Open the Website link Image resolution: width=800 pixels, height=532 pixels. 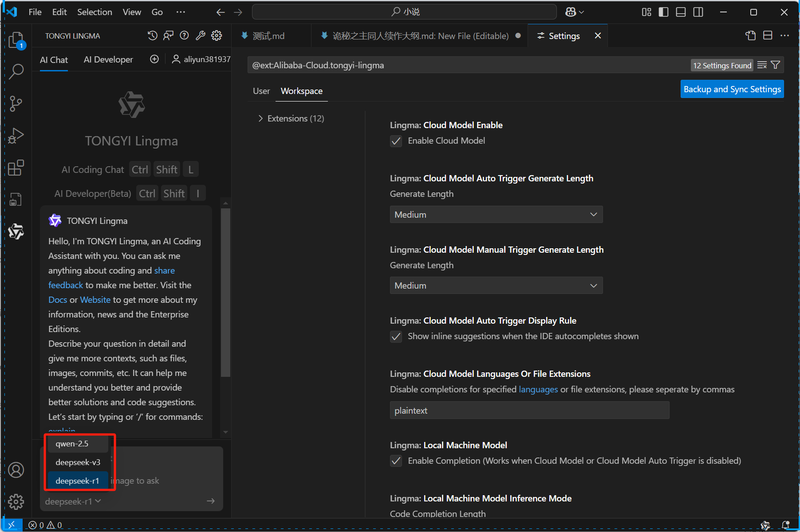[x=95, y=300]
